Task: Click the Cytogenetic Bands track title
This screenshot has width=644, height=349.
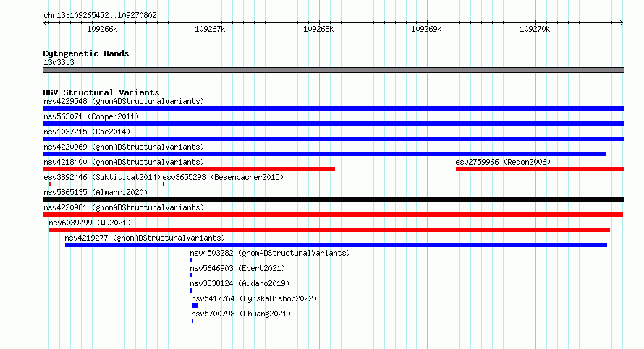Action: coord(86,53)
